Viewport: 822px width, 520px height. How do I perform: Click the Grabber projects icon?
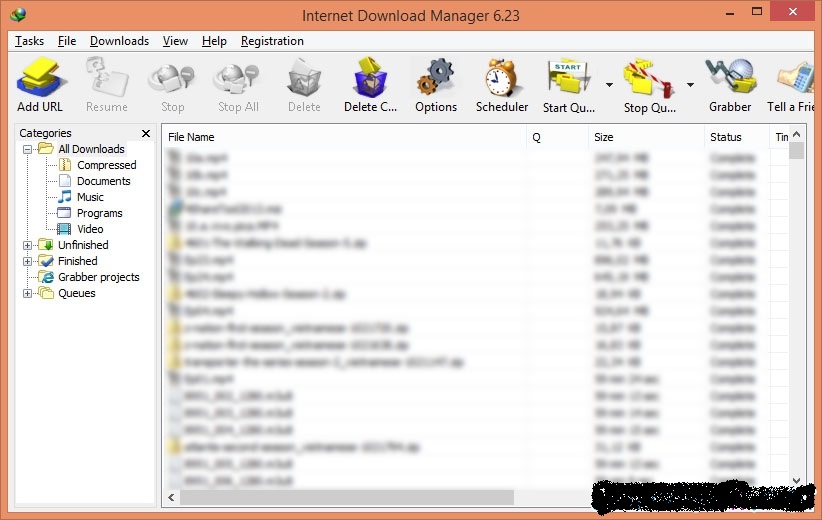point(47,277)
